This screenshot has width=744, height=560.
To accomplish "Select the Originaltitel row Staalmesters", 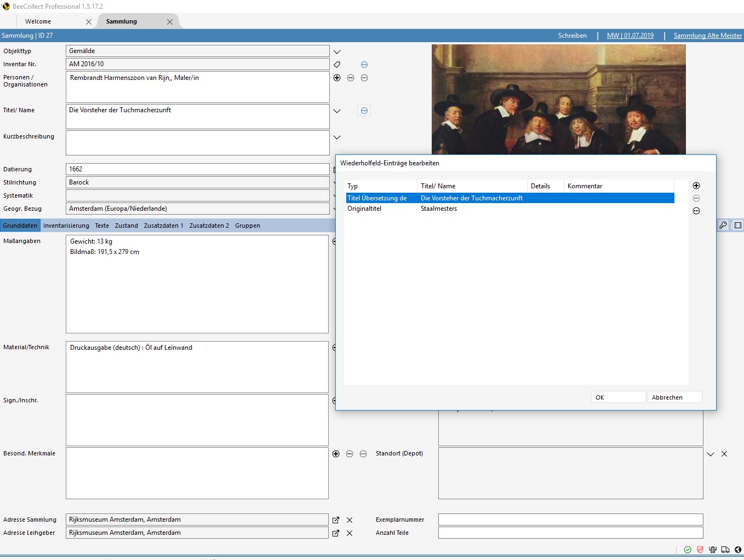I will coord(438,209).
